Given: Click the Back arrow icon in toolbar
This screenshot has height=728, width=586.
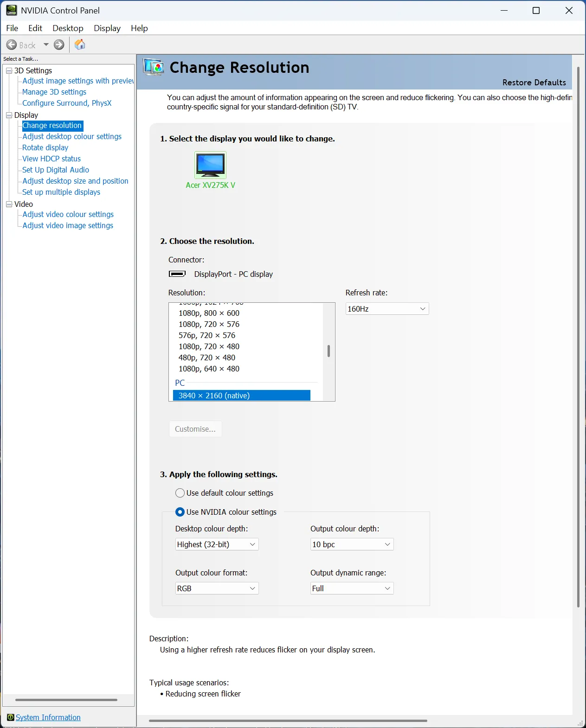Looking at the screenshot, I should (x=12, y=45).
